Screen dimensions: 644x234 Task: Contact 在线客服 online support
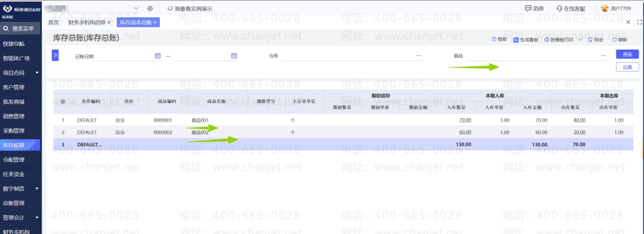(x=571, y=8)
